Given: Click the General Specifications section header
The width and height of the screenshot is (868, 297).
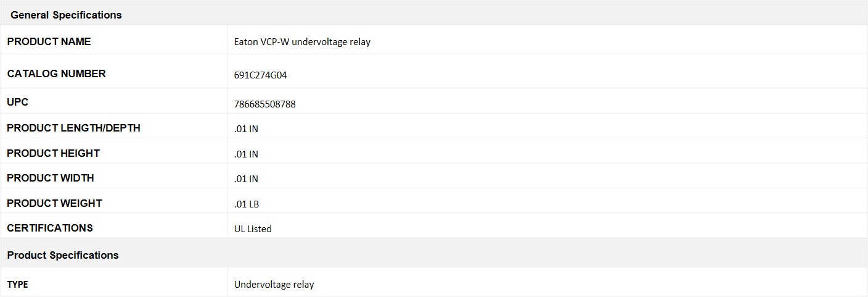Looking at the screenshot, I should click(66, 15).
